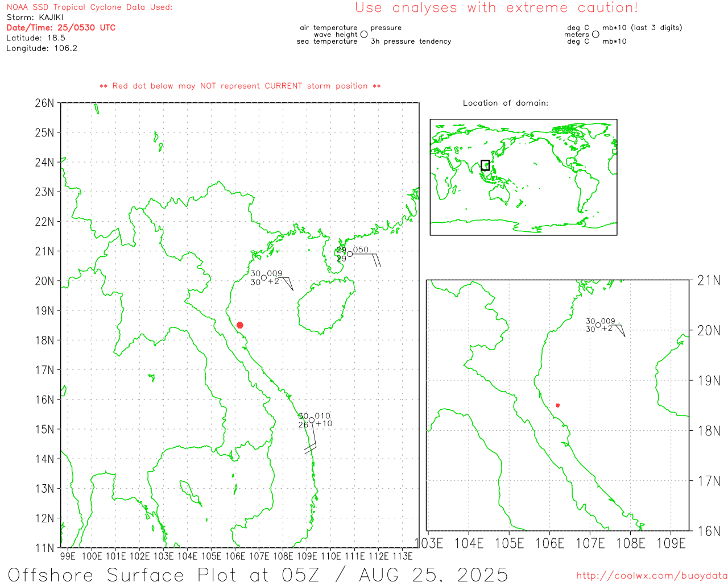The height and width of the screenshot is (582, 728).
Task: Click 109E label on zoomed map axis
Action: (671, 543)
